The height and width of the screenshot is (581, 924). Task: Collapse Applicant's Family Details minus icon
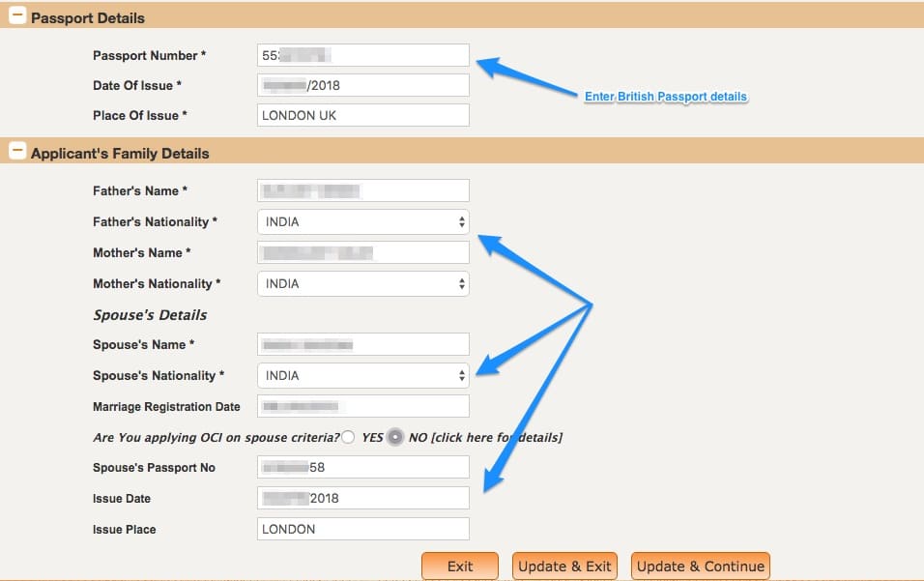click(17, 152)
